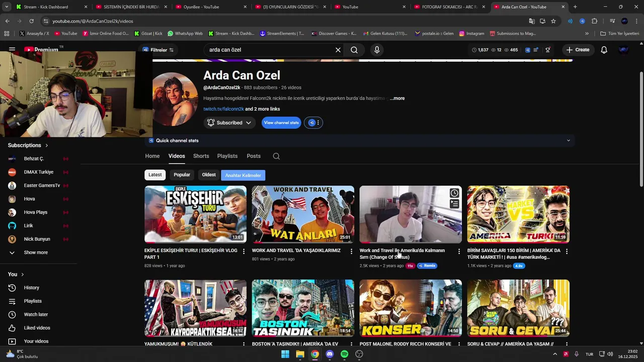Open Tüm Yer İşaretleri bookmarks folder
644x362 pixels.
click(619, 34)
